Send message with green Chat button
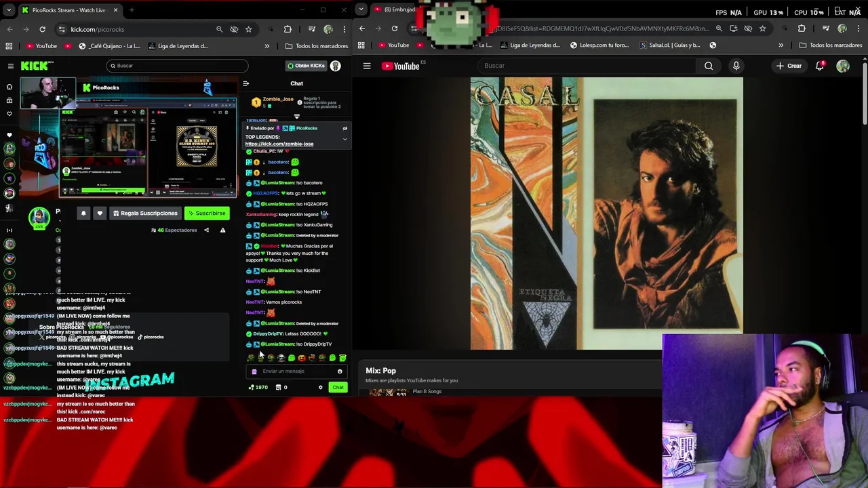The image size is (868, 488). 338,387
